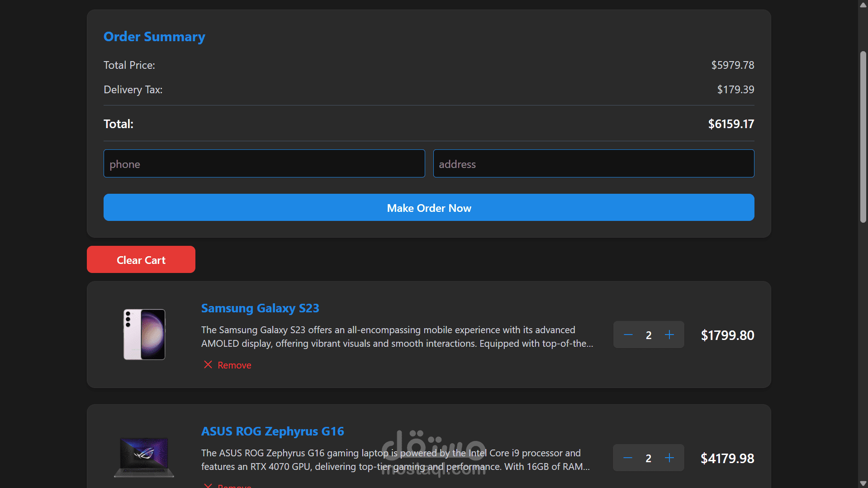The width and height of the screenshot is (868, 488).
Task: Focus the address input field
Action: [594, 163]
